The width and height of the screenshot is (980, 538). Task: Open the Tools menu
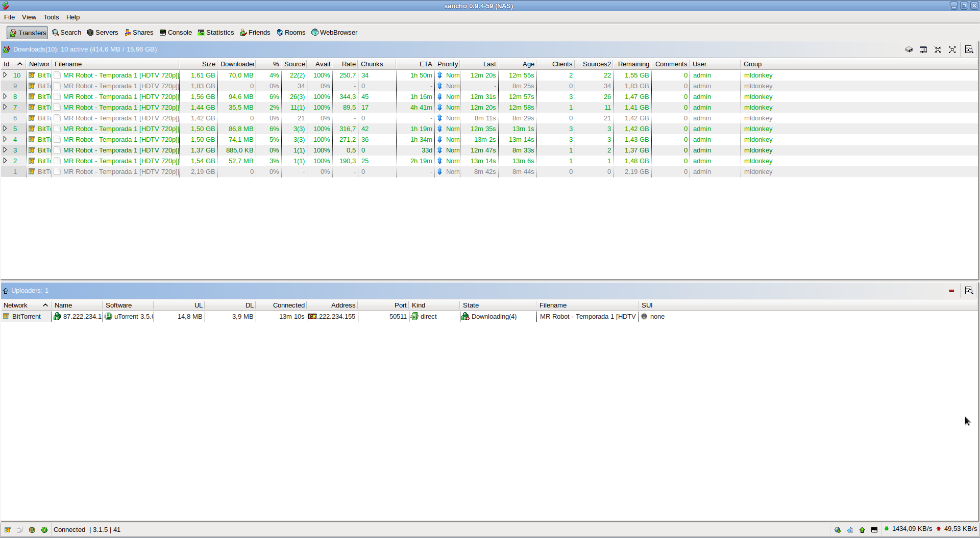click(51, 17)
